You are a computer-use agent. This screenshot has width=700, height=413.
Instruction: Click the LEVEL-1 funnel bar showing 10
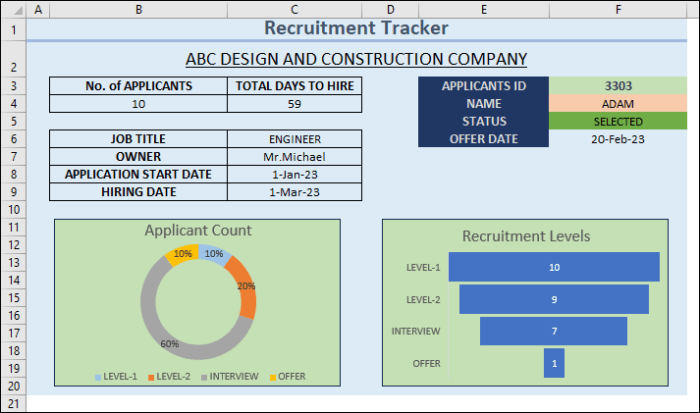pyautogui.click(x=554, y=267)
